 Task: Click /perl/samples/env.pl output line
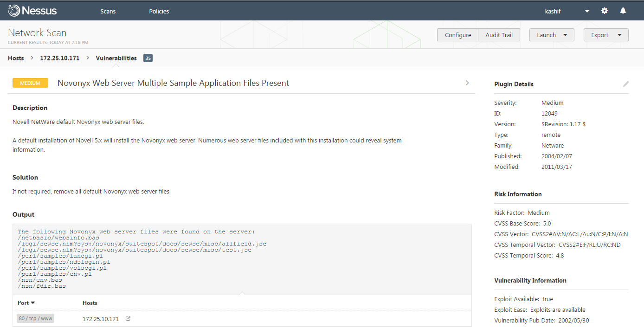pos(55,274)
